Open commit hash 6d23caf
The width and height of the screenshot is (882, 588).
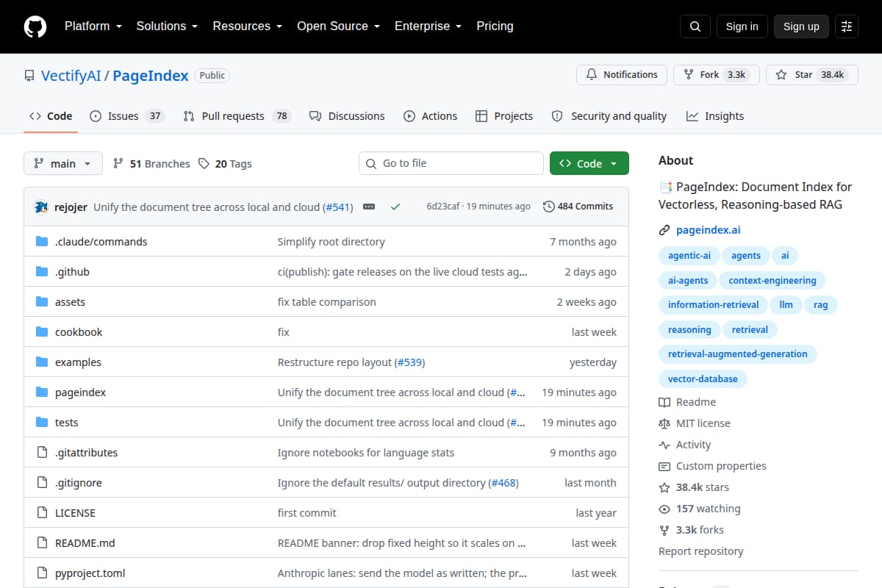pyautogui.click(x=443, y=207)
